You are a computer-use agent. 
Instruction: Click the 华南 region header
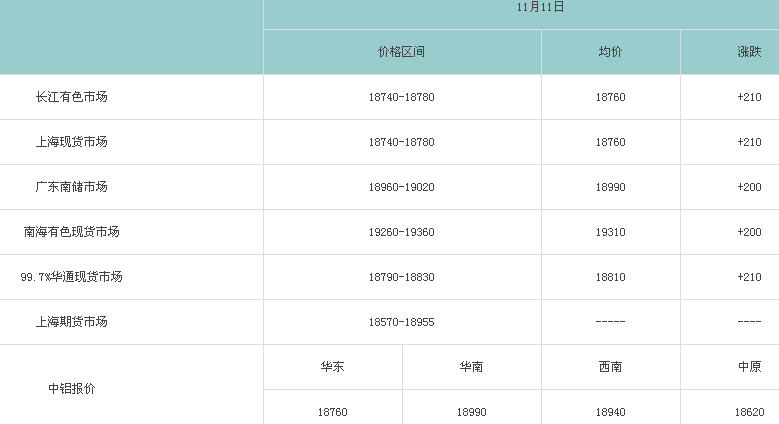472,367
